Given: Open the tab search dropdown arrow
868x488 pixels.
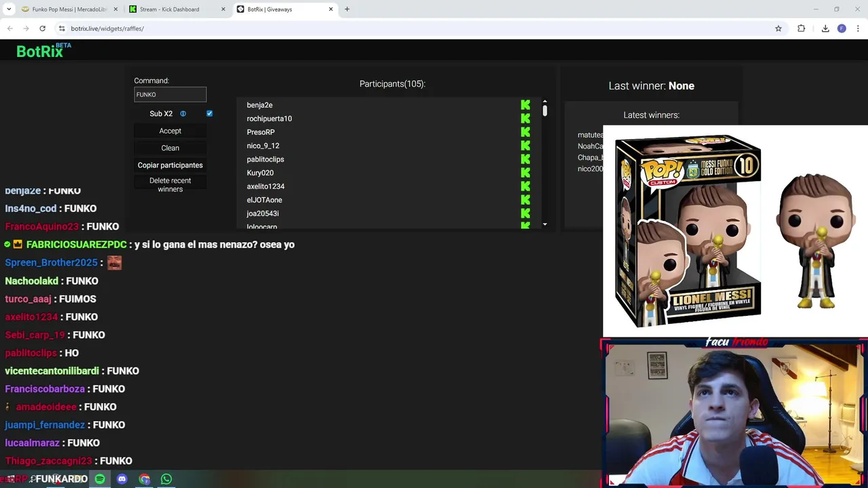Looking at the screenshot, I should tap(9, 9).
